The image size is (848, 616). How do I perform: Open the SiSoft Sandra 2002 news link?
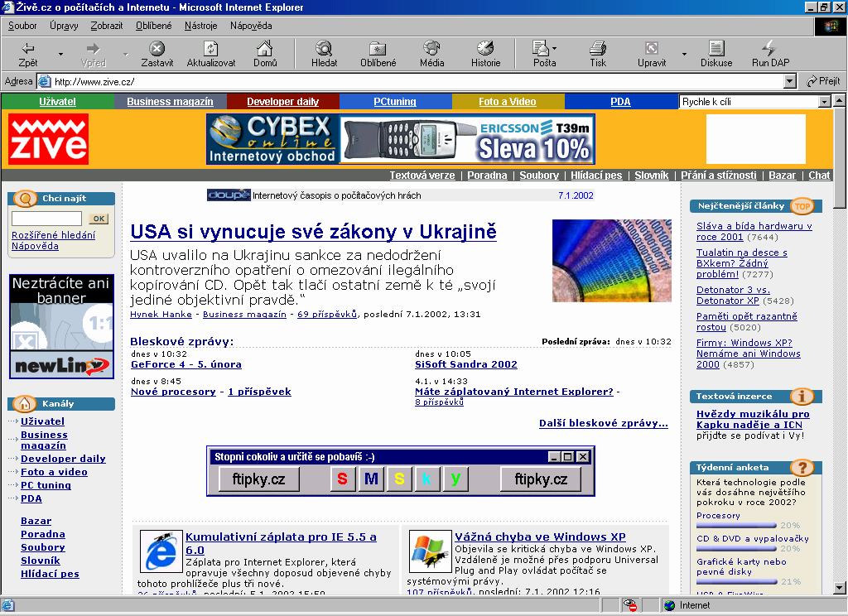466,364
